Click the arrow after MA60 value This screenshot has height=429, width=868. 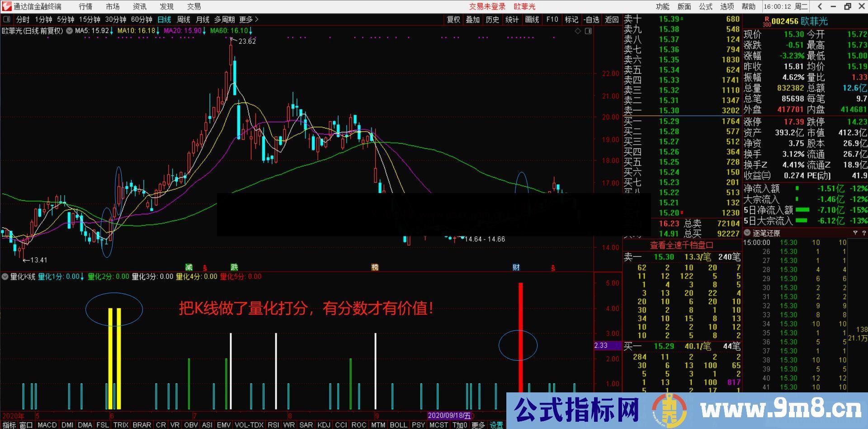pos(251,31)
